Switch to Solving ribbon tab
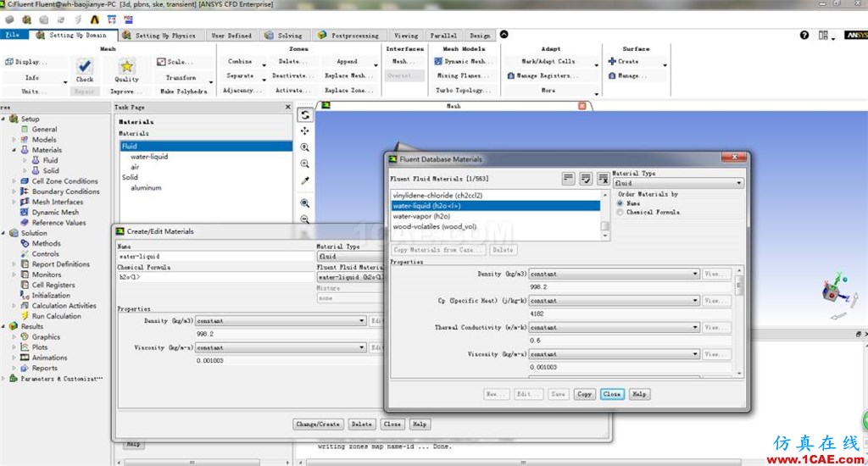This screenshot has height=466, width=868. [x=284, y=36]
